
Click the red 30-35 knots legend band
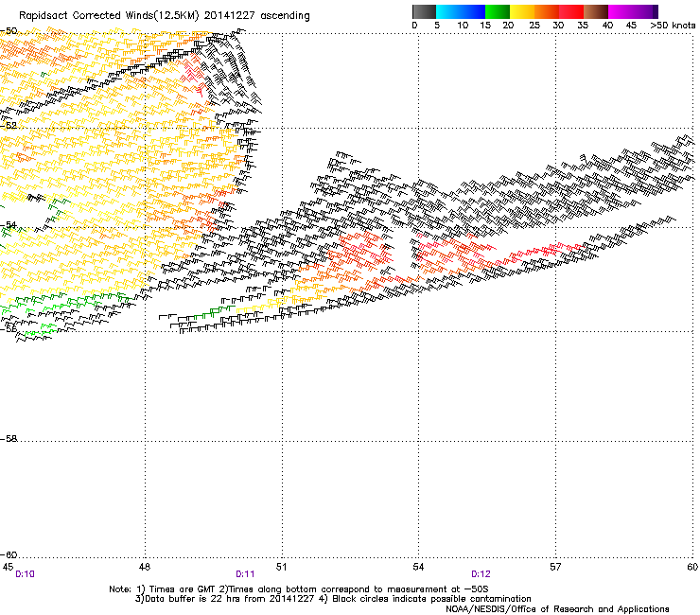pos(571,11)
